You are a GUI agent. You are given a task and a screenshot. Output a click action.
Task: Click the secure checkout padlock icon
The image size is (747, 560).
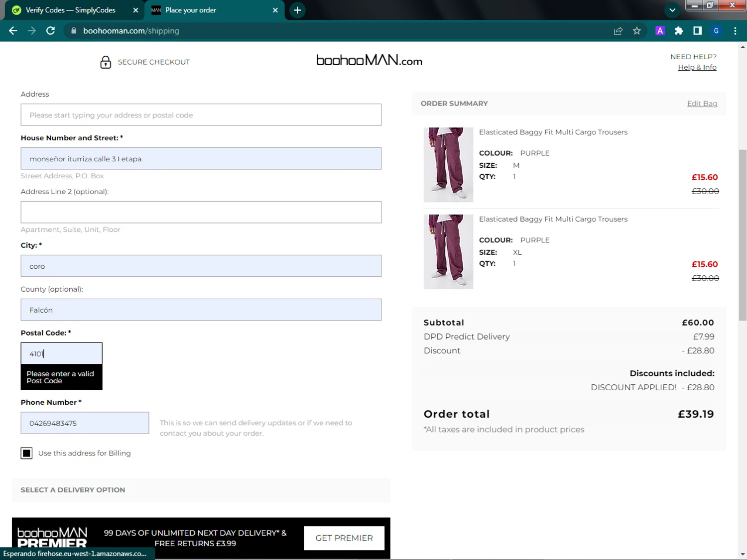pos(106,62)
